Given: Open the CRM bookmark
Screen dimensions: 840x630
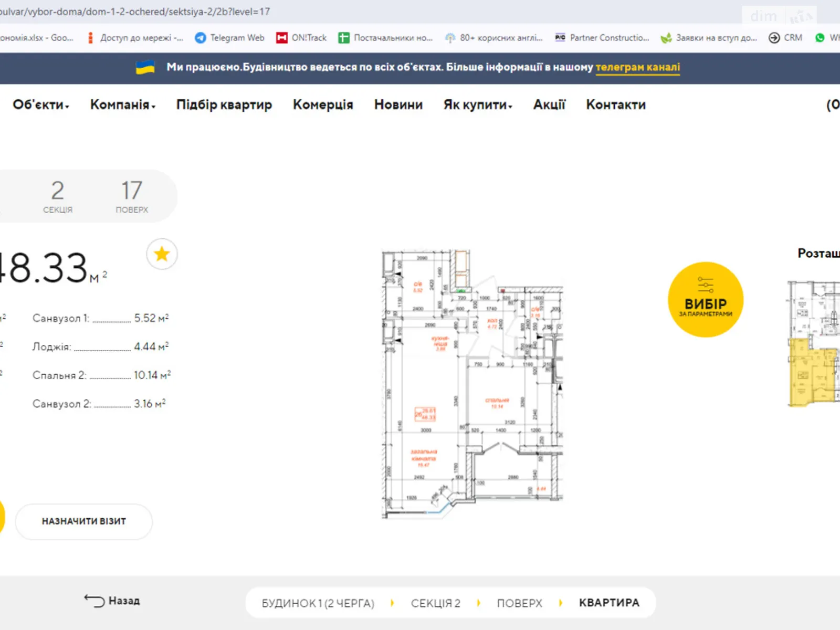Looking at the screenshot, I should (785, 38).
